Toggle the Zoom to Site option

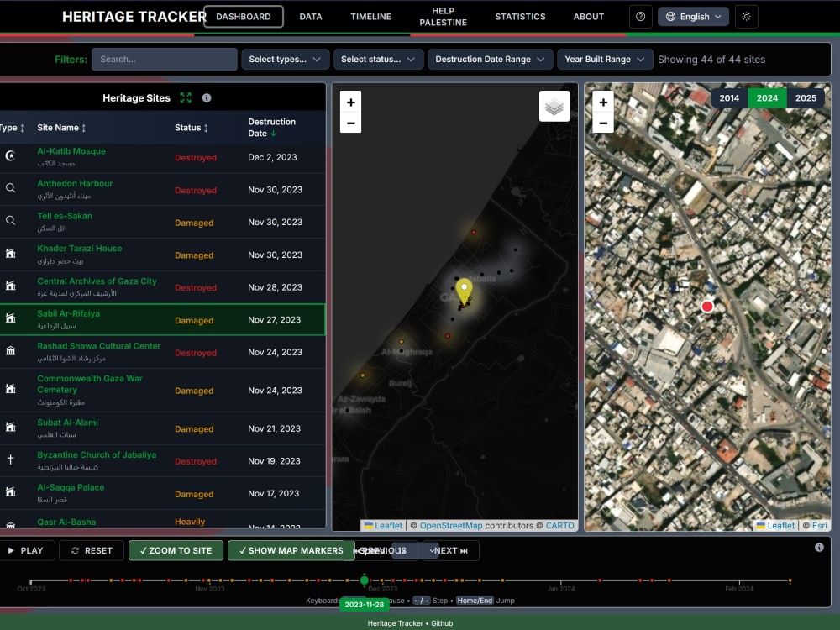pyautogui.click(x=176, y=550)
